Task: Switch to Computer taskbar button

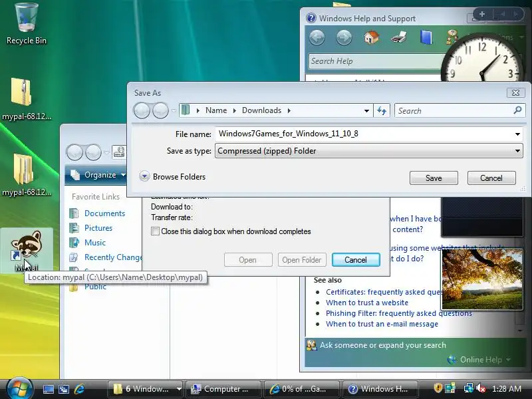Action: (223, 389)
